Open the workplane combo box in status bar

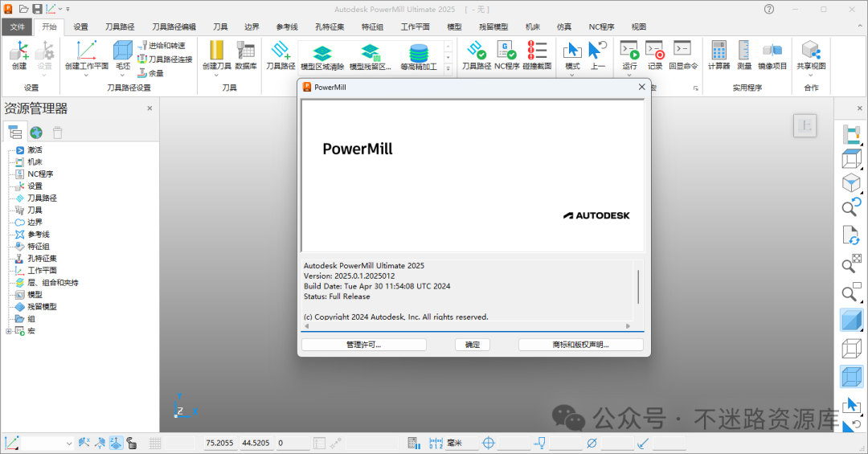(x=47, y=443)
